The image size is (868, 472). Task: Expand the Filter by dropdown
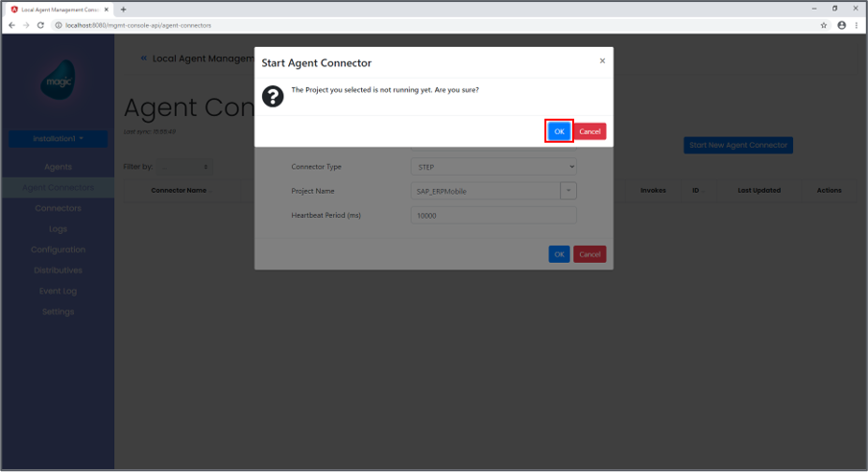pyautogui.click(x=185, y=167)
